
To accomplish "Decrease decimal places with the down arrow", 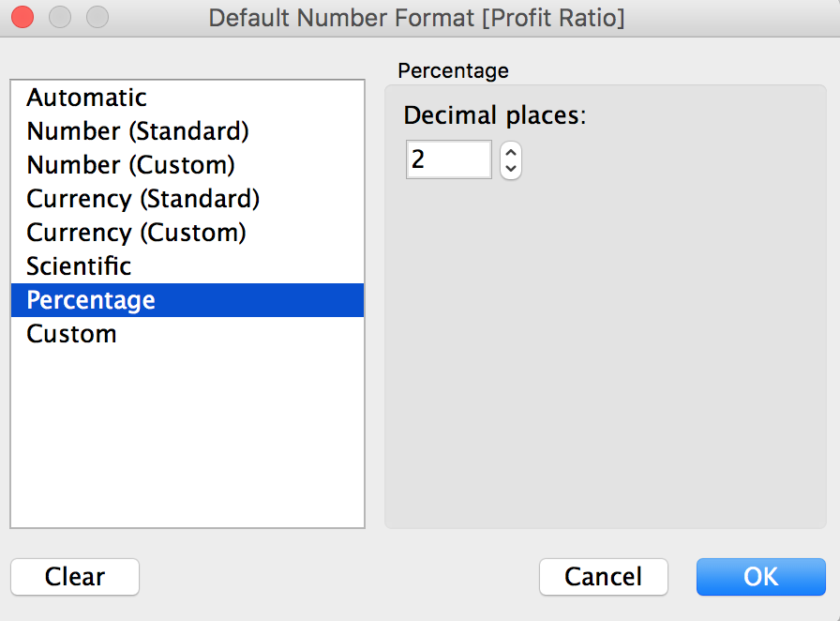I will coord(511,169).
